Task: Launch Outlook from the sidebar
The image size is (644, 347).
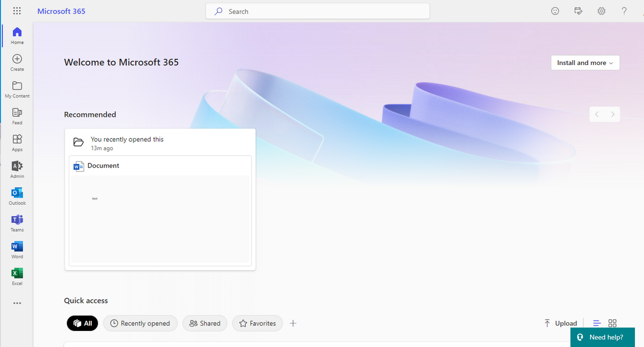Action: [x=17, y=197]
